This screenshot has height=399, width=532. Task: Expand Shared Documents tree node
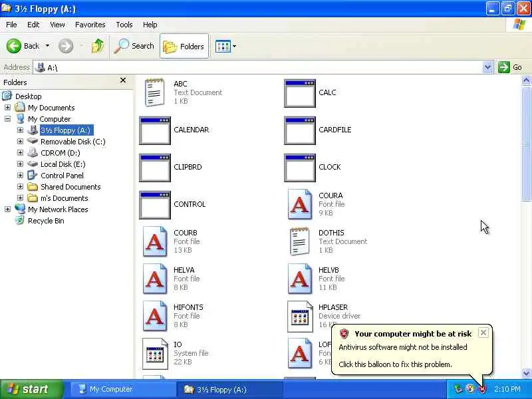click(x=20, y=187)
